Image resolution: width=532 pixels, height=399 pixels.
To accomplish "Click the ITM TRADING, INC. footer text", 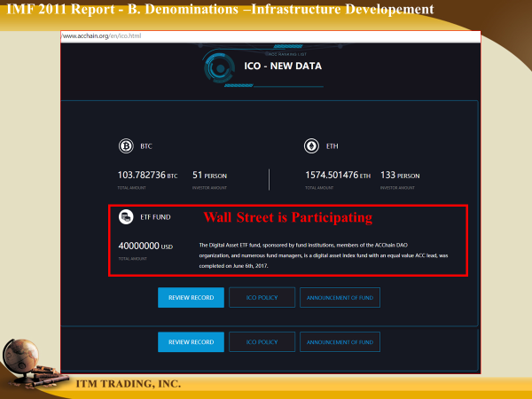I will click(x=129, y=384).
